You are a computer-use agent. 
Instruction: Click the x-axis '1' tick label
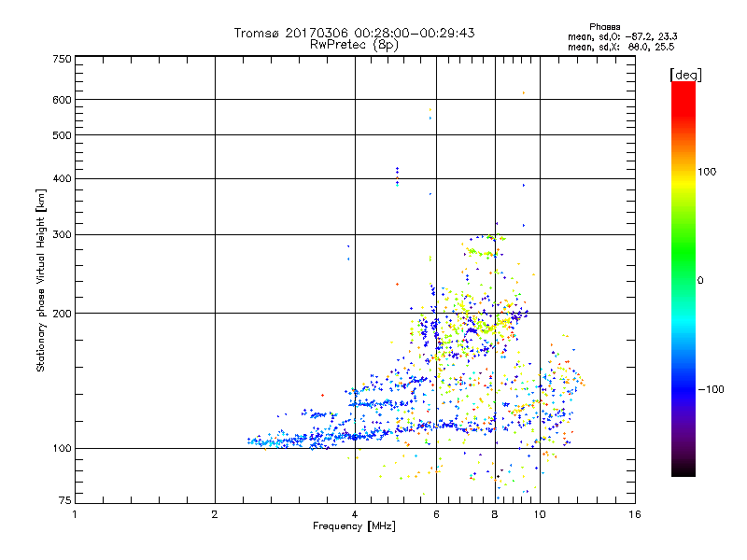click(75, 514)
